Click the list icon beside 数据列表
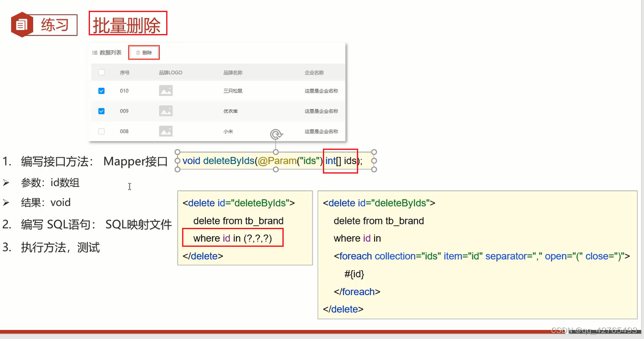 tap(95, 53)
